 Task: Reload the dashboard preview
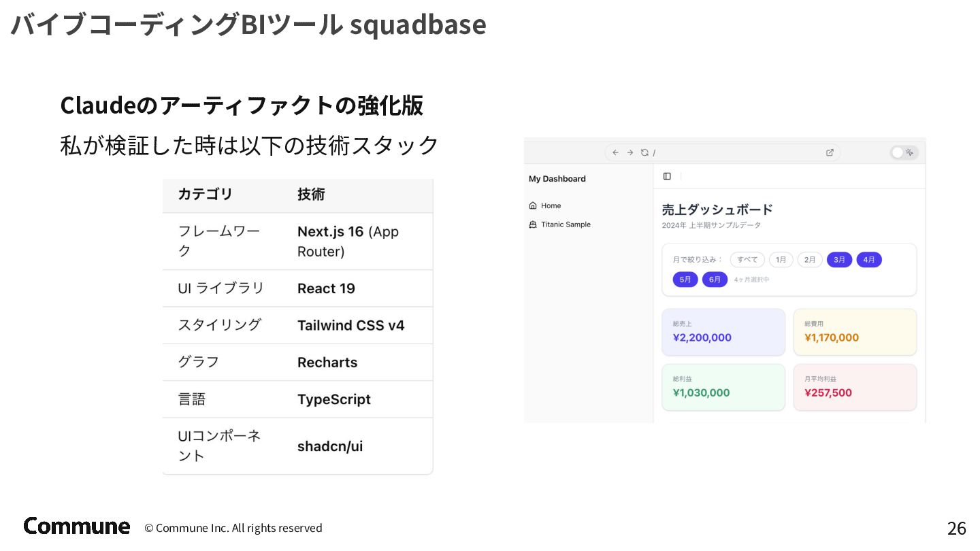click(644, 153)
